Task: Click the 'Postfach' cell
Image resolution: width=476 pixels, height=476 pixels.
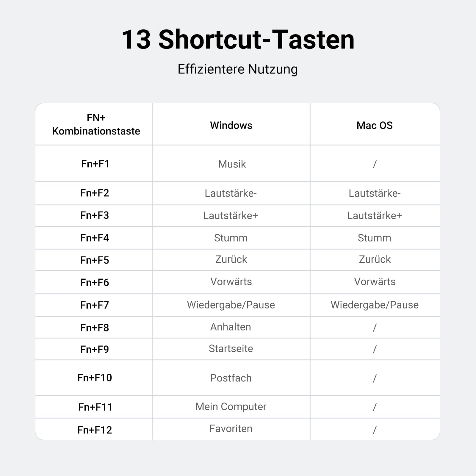Action: click(231, 378)
